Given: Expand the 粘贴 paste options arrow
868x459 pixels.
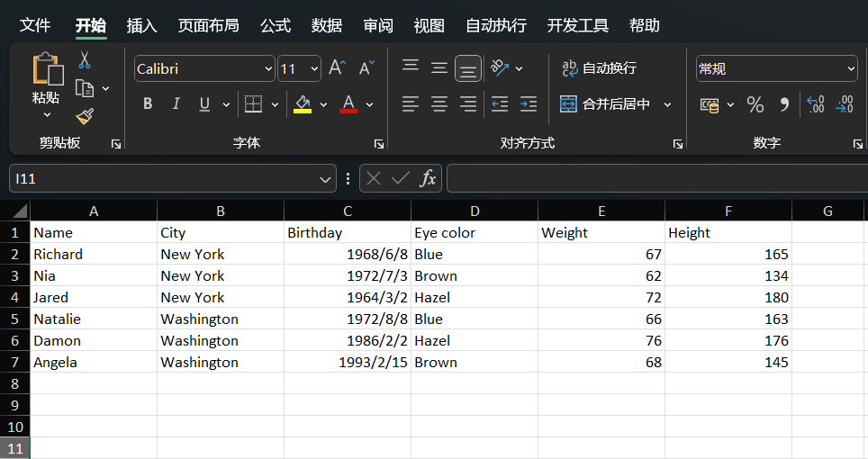Looking at the screenshot, I should pyautogui.click(x=47, y=115).
